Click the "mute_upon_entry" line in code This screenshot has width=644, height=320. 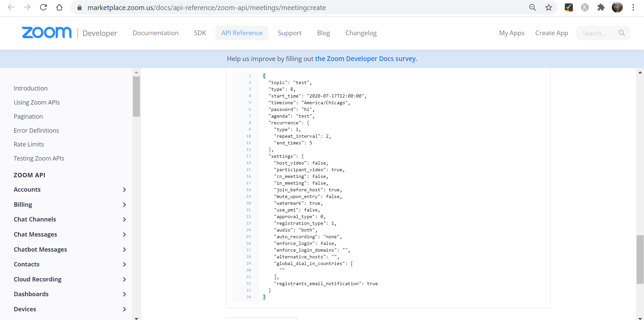pyautogui.click(x=308, y=196)
